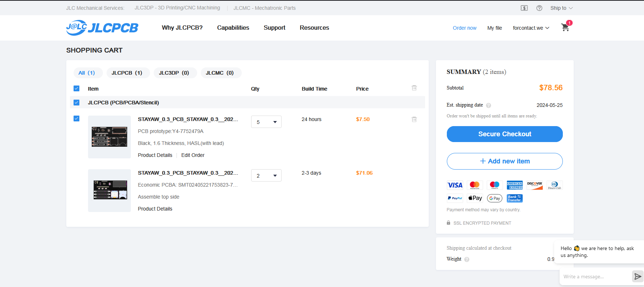Click the $71.06 price value
The image size is (644, 287).
click(364, 173)
